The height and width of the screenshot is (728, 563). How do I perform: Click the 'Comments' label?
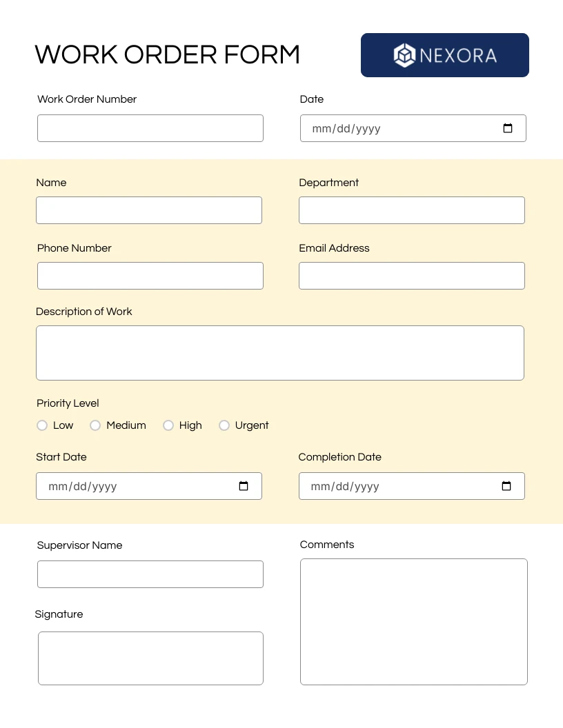[326, 545]
